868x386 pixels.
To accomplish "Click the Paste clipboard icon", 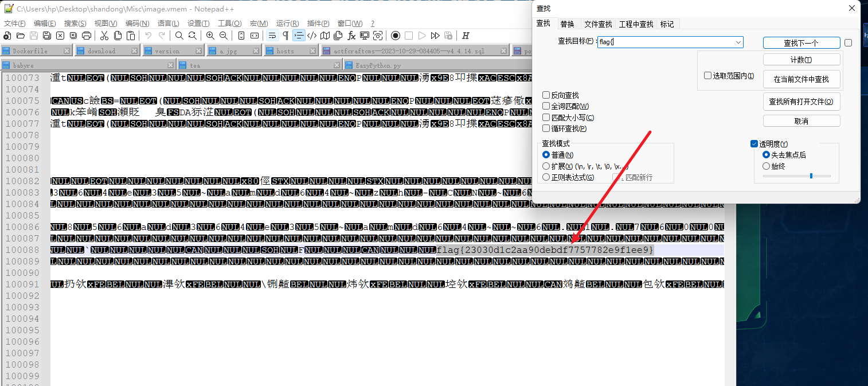I will 131,36.
